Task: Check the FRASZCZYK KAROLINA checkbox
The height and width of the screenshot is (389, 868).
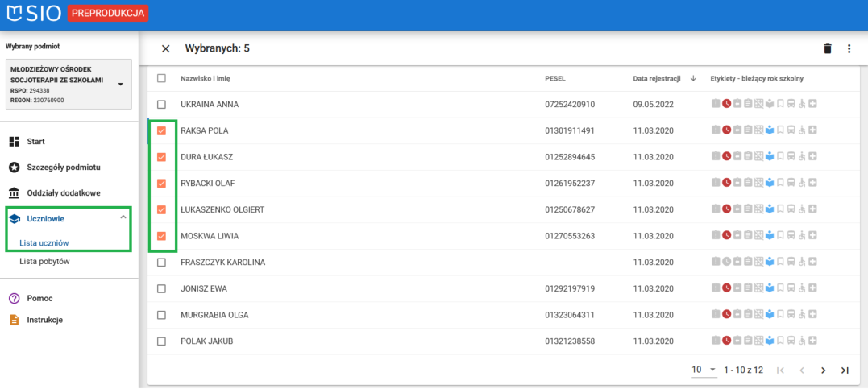Action: point(162,263)
